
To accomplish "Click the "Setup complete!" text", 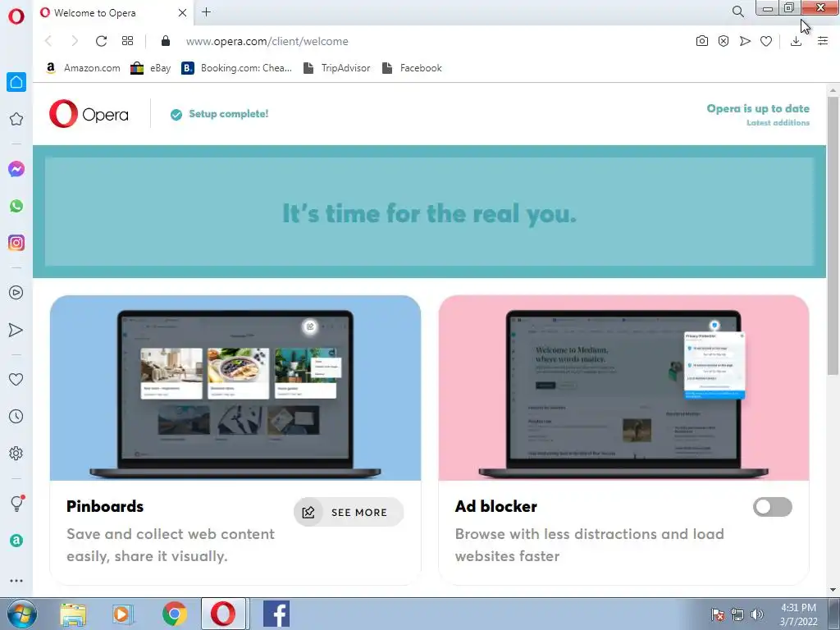I will [x=229, y=113].
